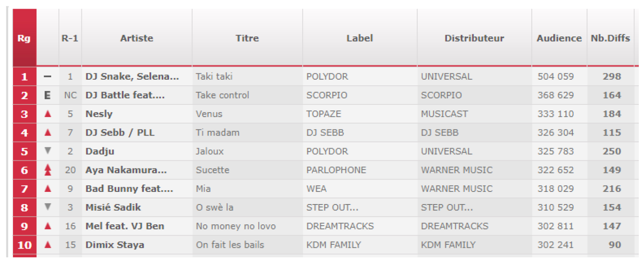The width and height of the screenshot is (644, 266).
Task: Select the artist Bad Bunny feat. row
Action: pyautogui.click(x=129, y=189)
